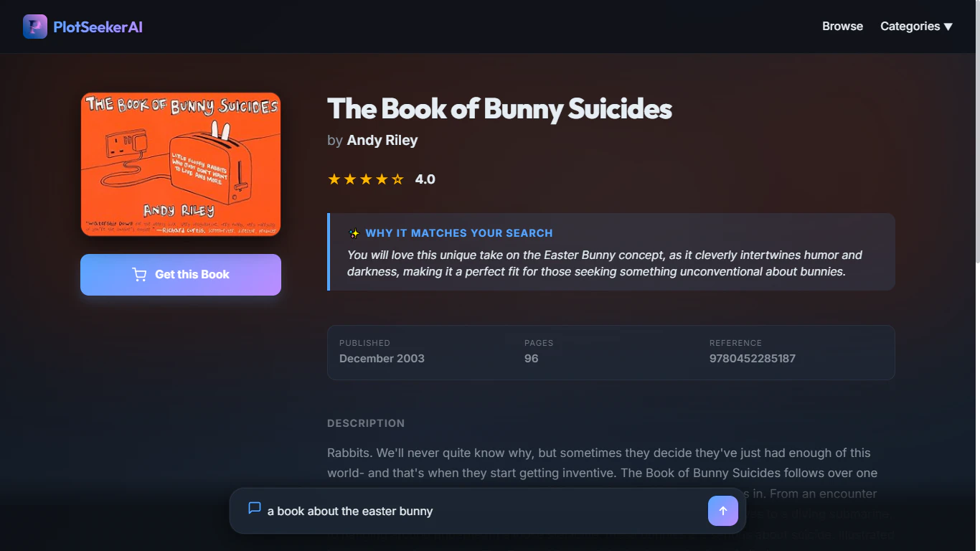Expand the Categories dropdown
Screen dimensions: 980x551
pyautogui.click(x=916, y=27)
